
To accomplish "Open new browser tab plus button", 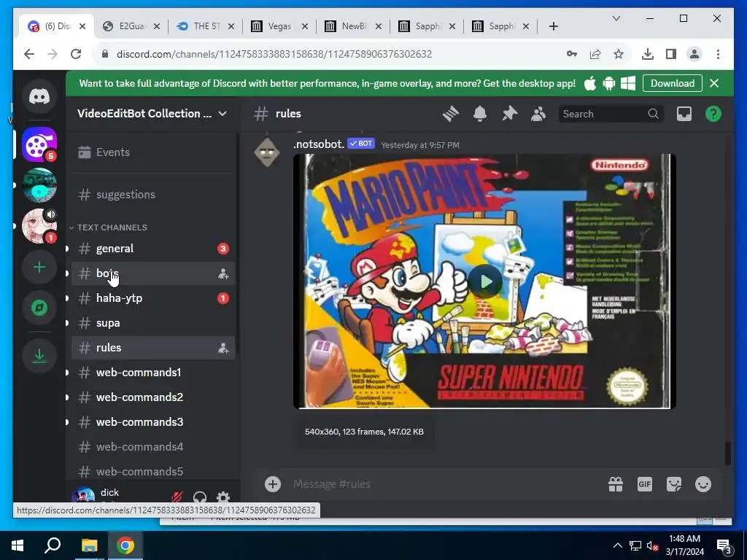I will pos(553,26).
